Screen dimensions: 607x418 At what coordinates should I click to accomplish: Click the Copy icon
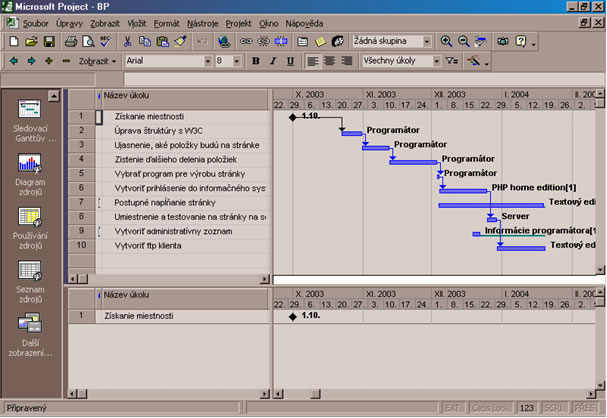tap(145, 41)
